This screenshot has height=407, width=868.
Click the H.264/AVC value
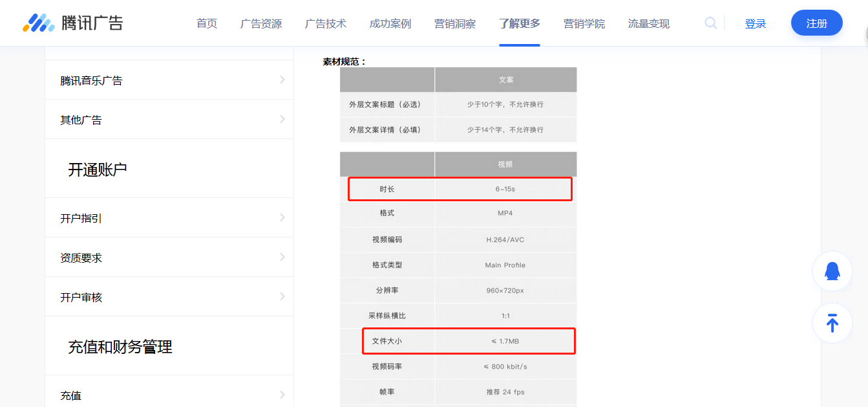[505, 239]
